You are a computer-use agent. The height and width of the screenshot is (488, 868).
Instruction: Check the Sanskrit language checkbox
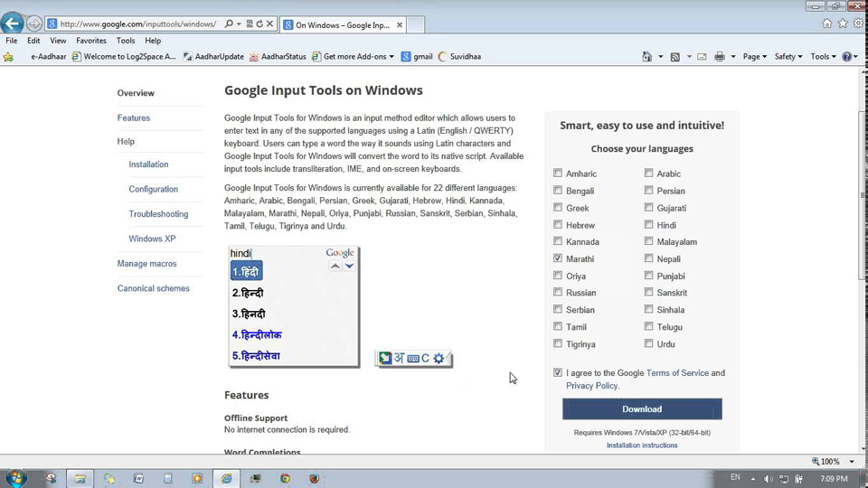coord(648,292)
